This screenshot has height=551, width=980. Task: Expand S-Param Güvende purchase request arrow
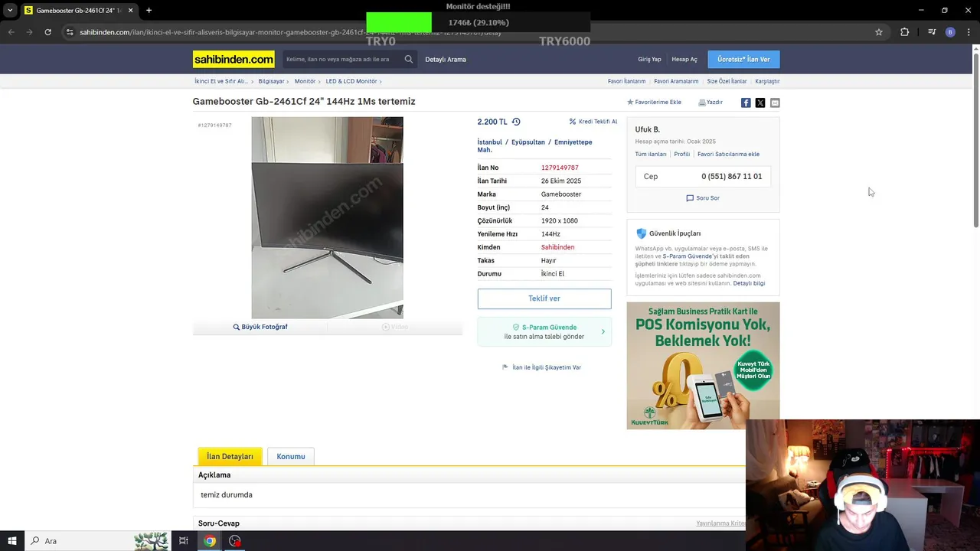[x=603, y=331]
